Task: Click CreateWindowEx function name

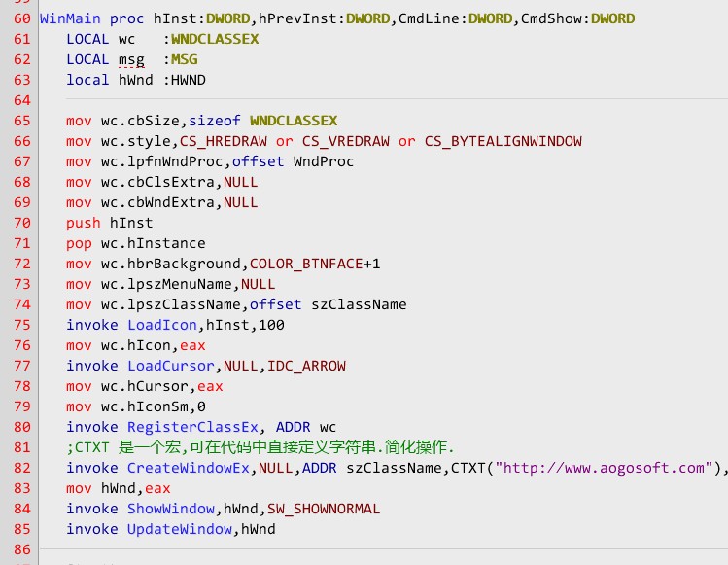Action: point(189,469)
